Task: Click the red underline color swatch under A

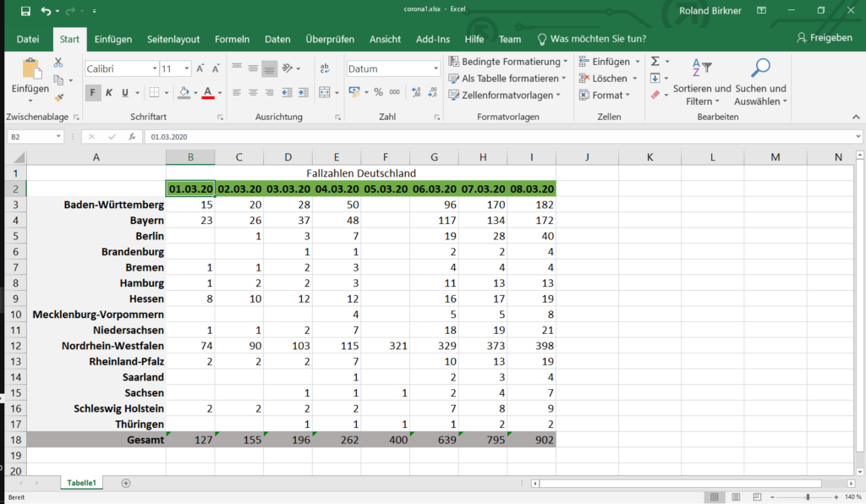Action: (x=208, y=97)
